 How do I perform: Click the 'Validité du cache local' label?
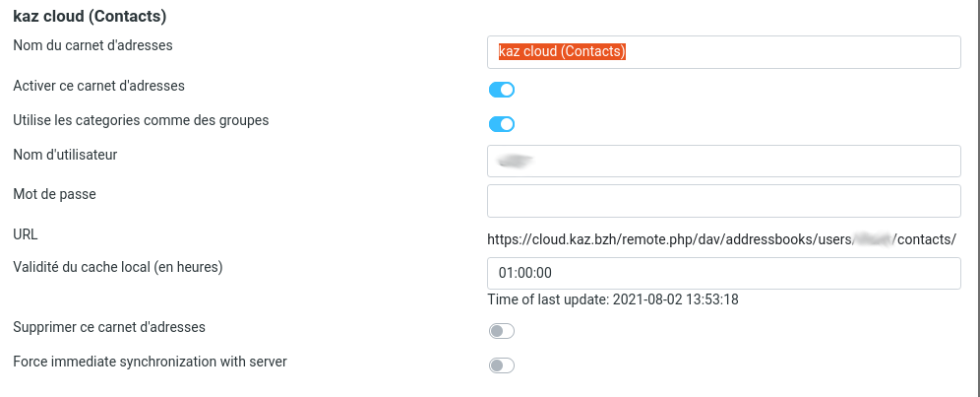[x=118, y=267]
